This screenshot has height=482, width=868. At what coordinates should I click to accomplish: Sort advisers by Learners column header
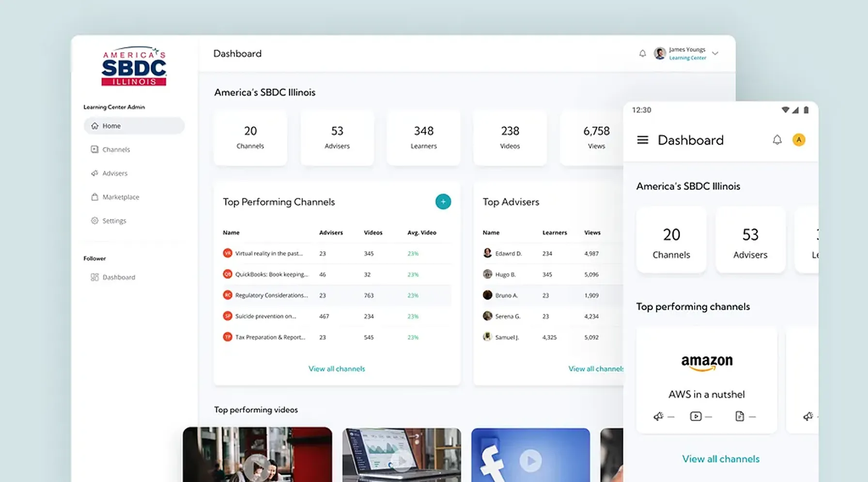click(555, 233)
